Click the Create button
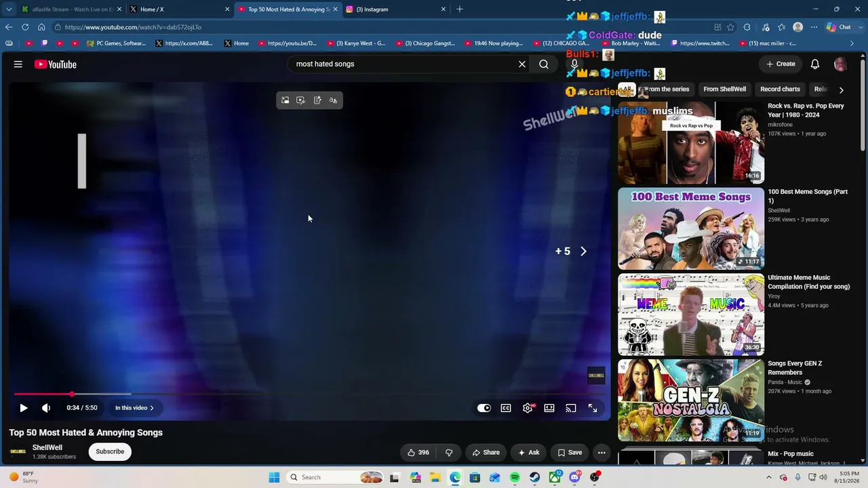Image resolution: width=868 pixels, height=488 pixels. pyautogui.click(x=781, y=64)
